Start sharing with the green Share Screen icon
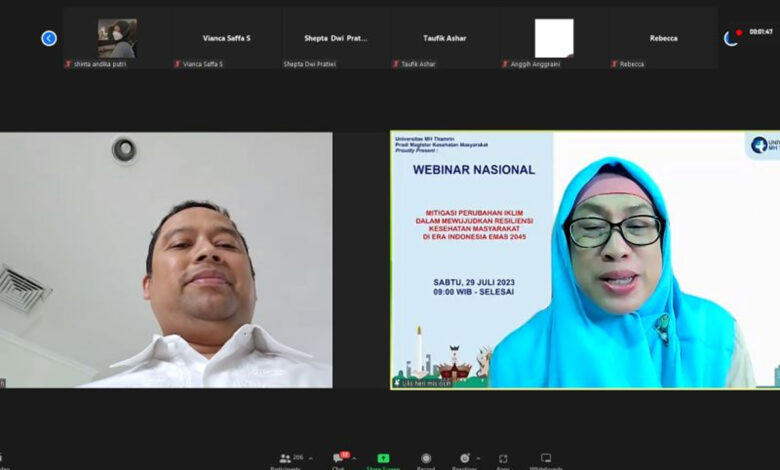Screen dimensions: 780x470 (383, 458)
